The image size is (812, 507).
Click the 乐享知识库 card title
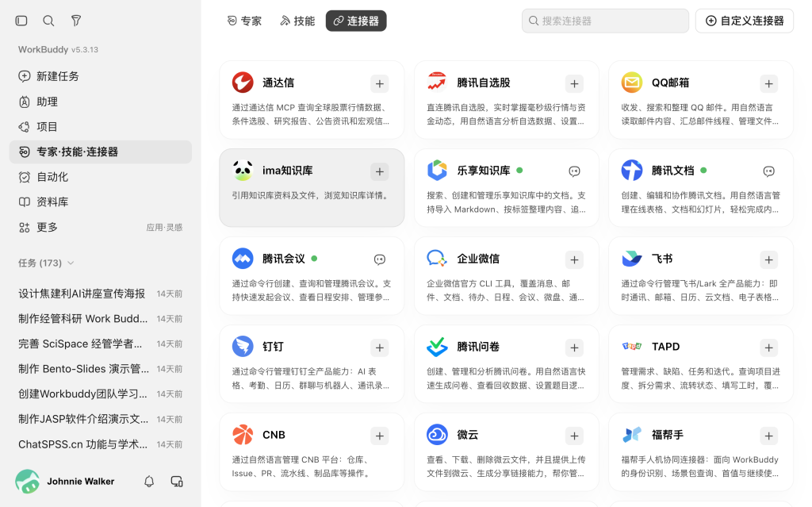pyautogui.click(x=484, y=171)
